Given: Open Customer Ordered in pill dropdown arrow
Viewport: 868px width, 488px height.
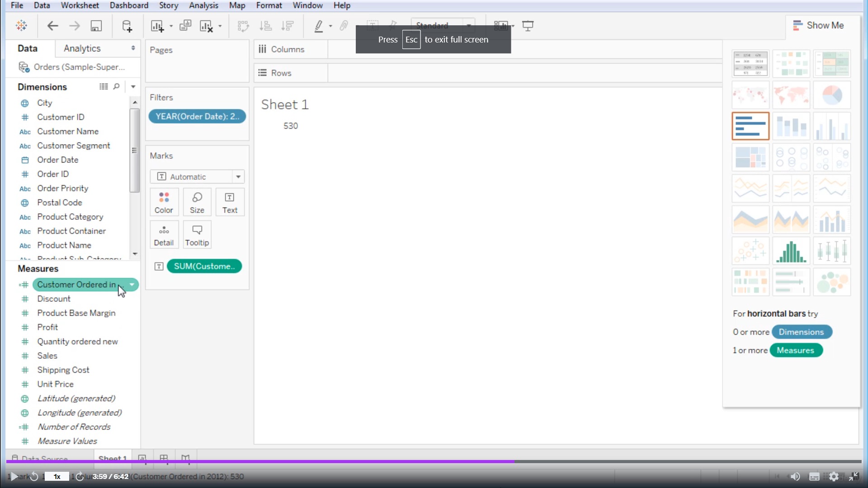Looking at the screenshot, I should (x=132, y=285).
